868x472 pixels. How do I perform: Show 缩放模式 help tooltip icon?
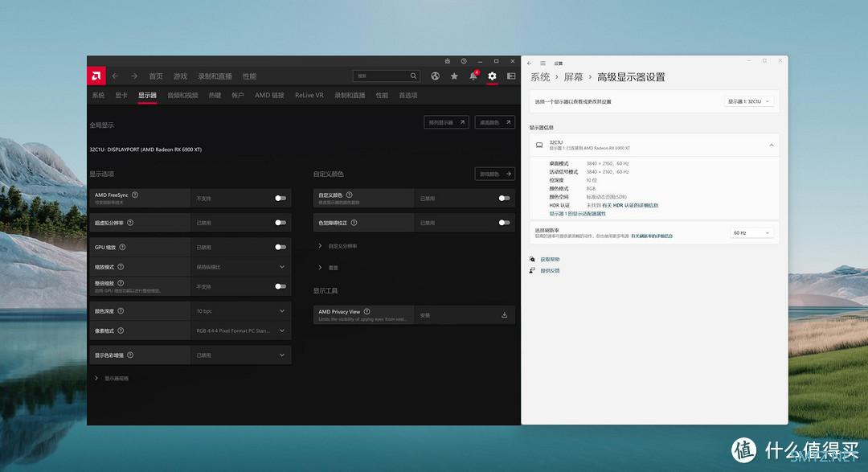121,267
